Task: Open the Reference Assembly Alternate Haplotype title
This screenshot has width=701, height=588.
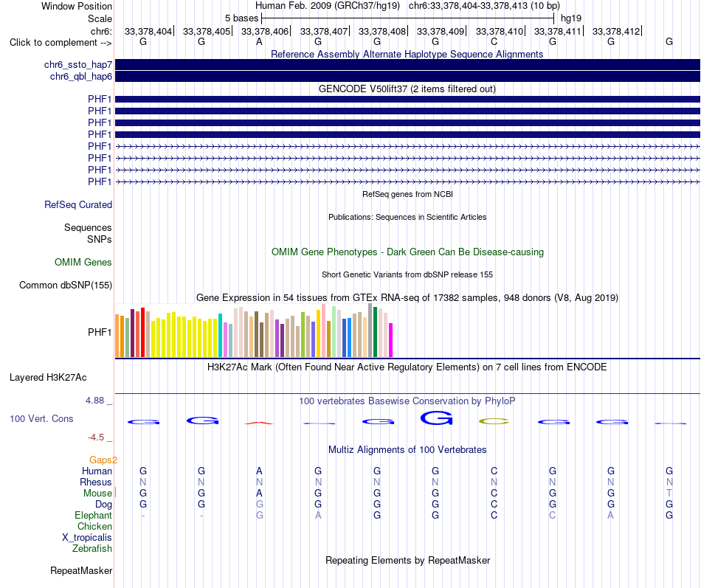Action: tap(407, 54)
